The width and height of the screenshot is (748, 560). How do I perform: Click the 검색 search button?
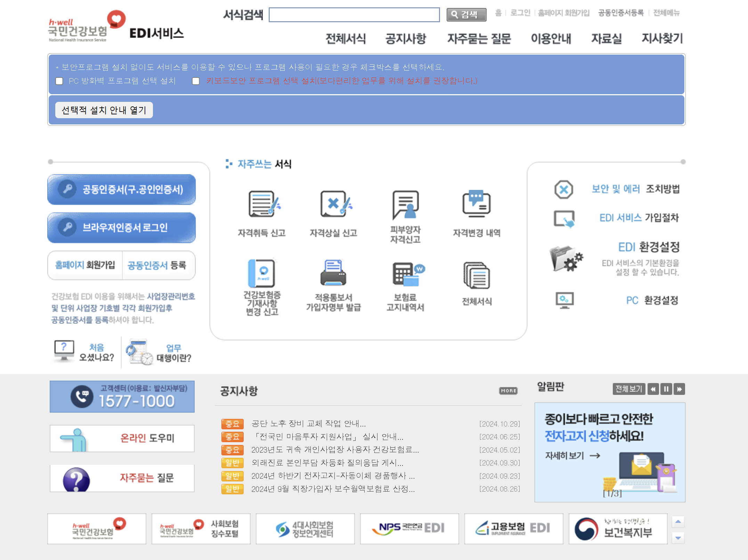click(x=466, y=15)
